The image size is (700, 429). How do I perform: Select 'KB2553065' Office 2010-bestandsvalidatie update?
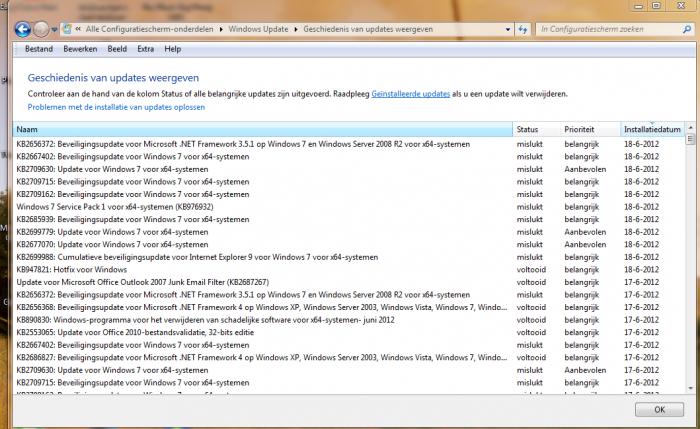[x=135, y=333]
